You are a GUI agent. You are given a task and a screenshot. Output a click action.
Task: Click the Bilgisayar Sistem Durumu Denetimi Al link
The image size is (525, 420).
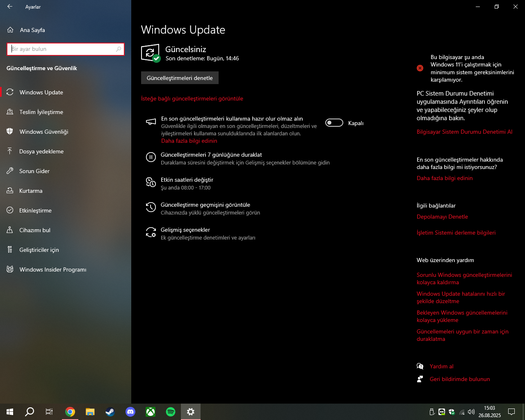464,132
